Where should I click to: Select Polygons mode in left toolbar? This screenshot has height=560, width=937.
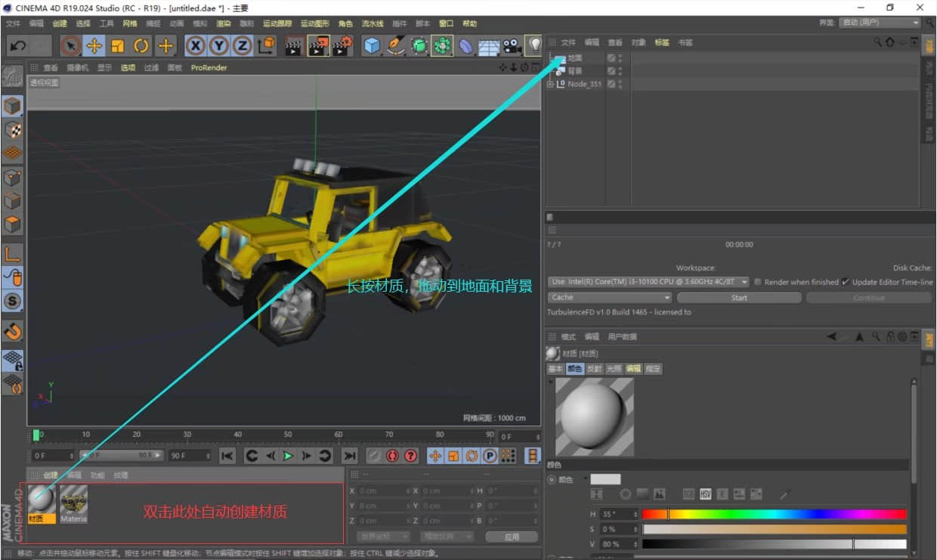click(x=12, y=224)
